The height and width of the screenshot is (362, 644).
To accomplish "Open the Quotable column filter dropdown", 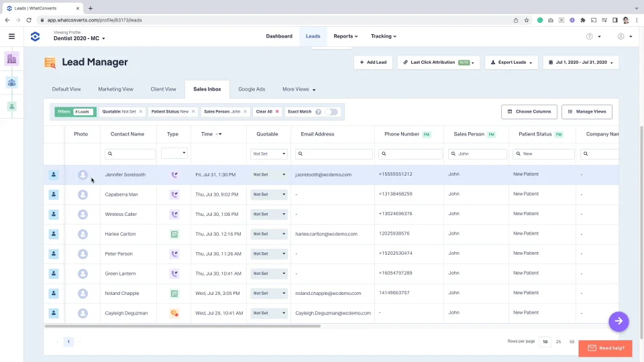I will 268,154.
